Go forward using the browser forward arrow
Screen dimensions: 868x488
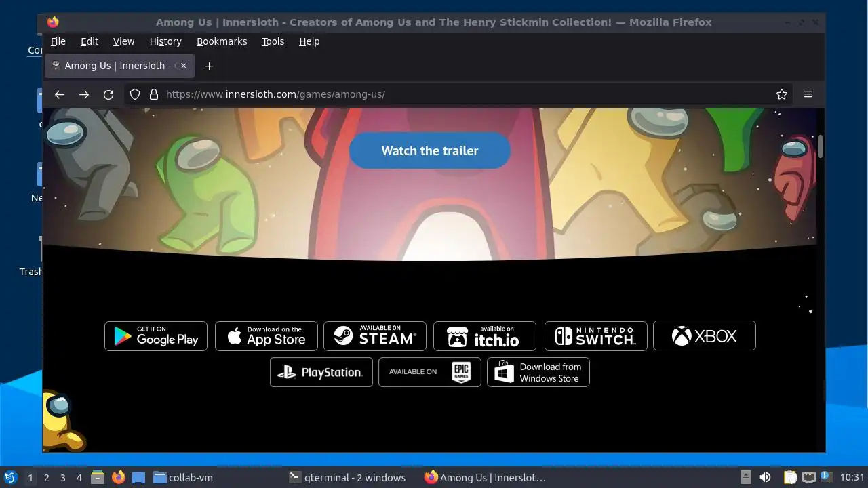click(x=84, y=94)
